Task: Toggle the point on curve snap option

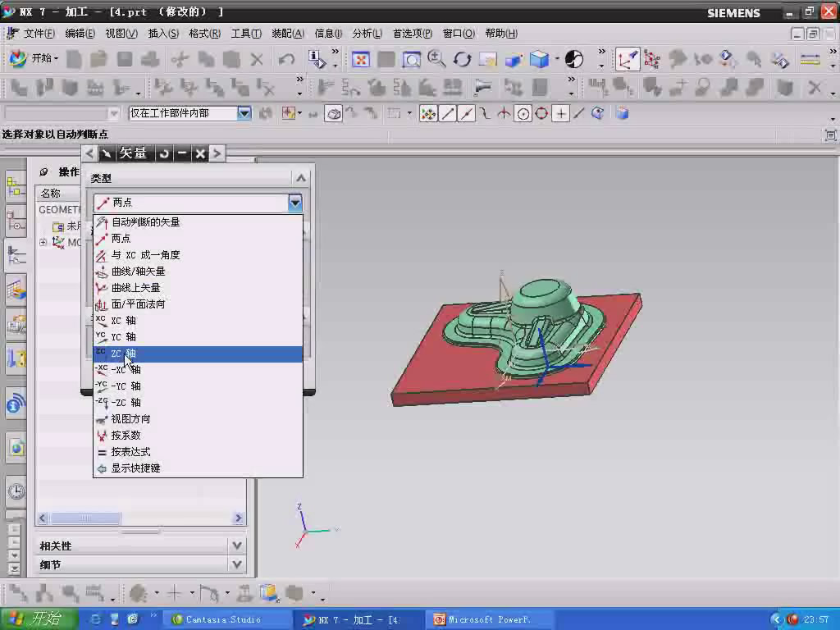Action: click(578, 113)
